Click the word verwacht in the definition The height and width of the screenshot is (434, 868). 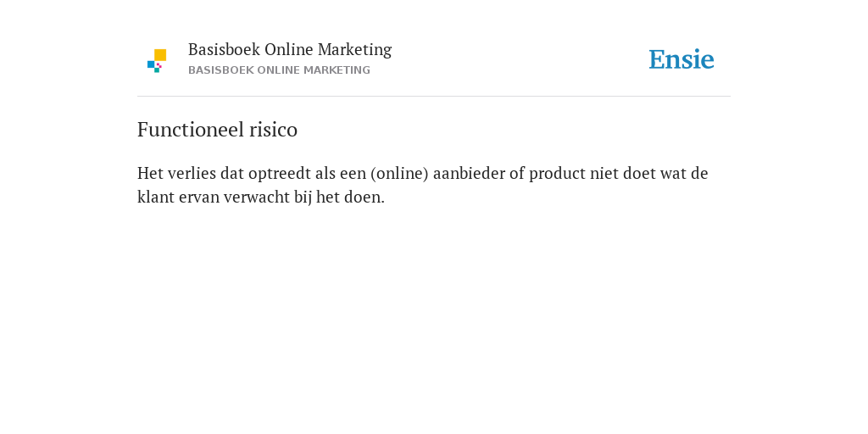[256, 197]
